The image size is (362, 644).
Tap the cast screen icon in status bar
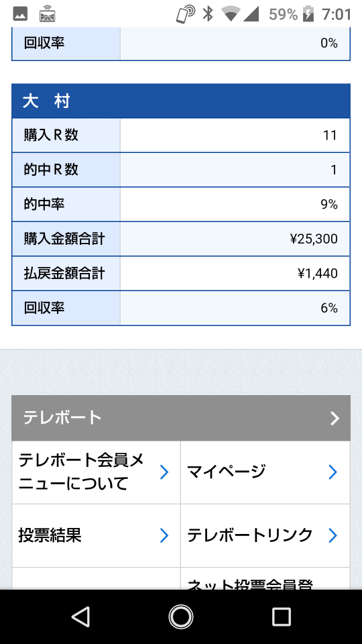(x=47, y=14)
